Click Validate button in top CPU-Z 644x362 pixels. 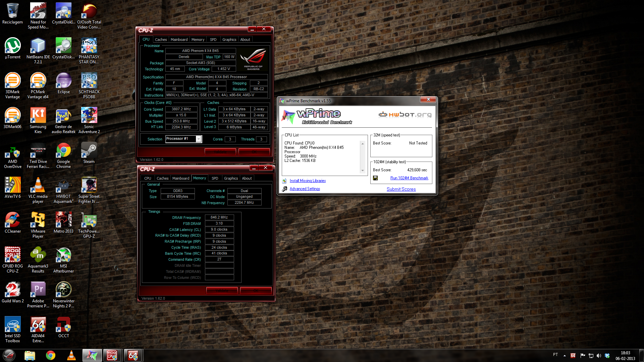coord(220,152)
